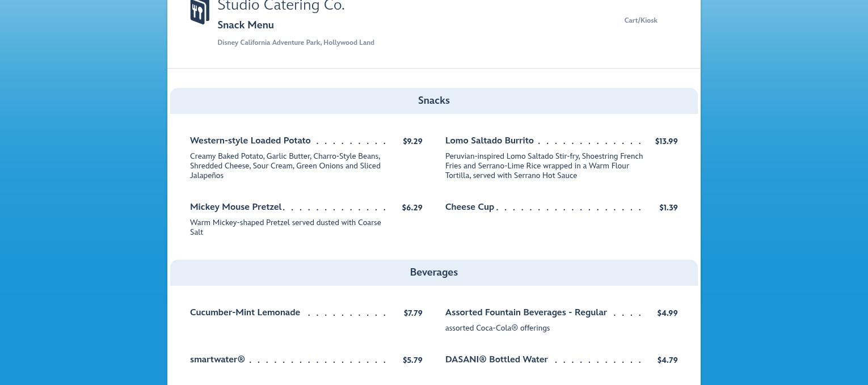Click the Studio Catering Co. title
The width and height of the screenshot is (868, 385).
point(281,6)
